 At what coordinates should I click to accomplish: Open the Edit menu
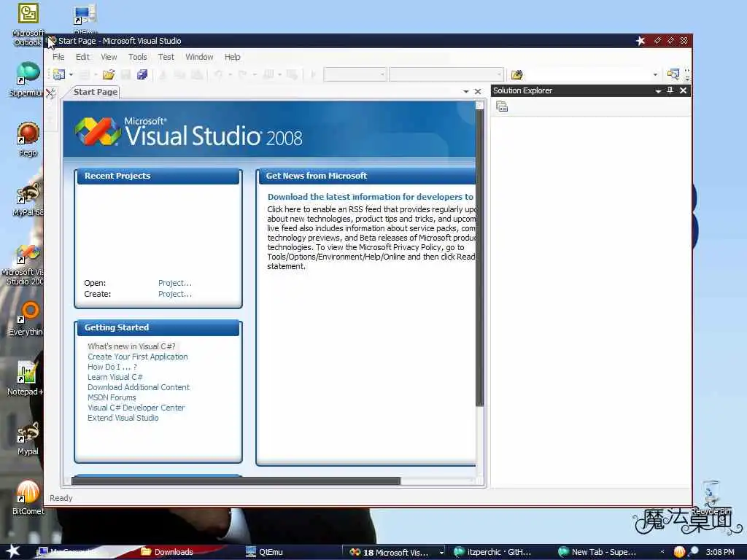[x=82, y=57]
